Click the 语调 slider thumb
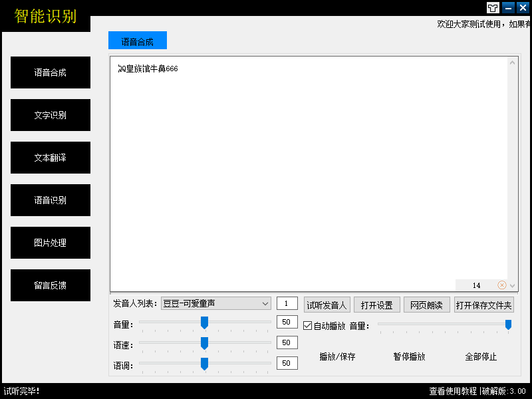The width and height of the screenshot is (532, 399). 204,364
